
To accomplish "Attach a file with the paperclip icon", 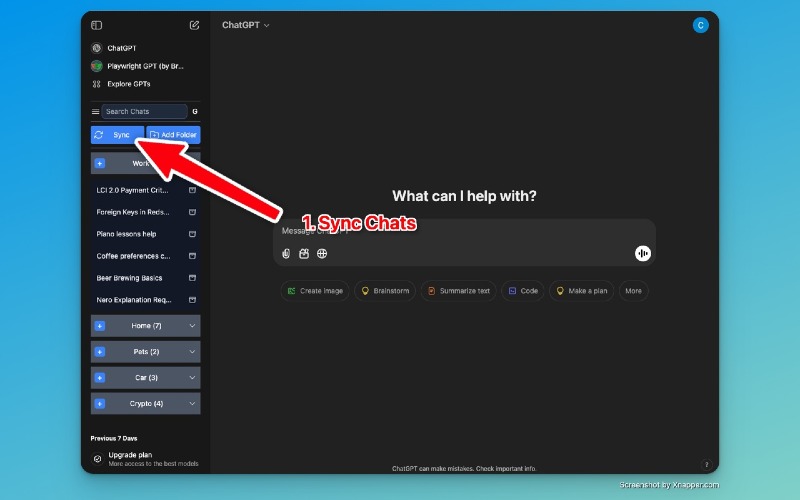I will coord(286,254).
